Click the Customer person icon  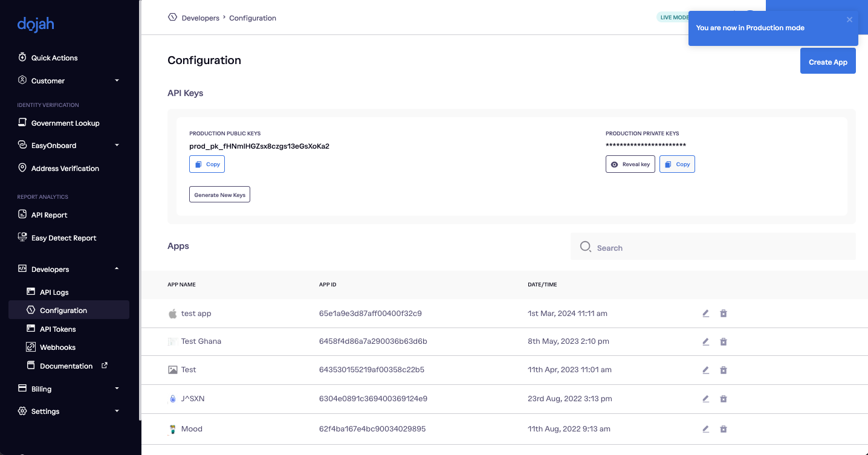22,80
